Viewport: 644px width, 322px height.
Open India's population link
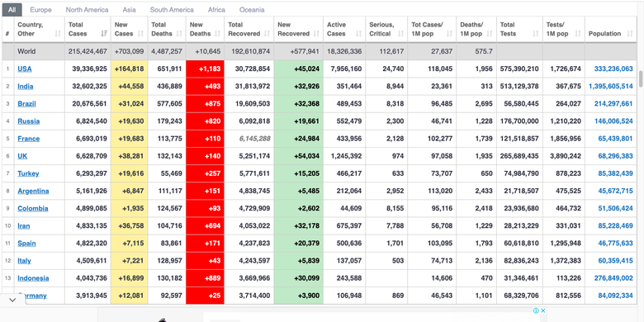(611, 86)
